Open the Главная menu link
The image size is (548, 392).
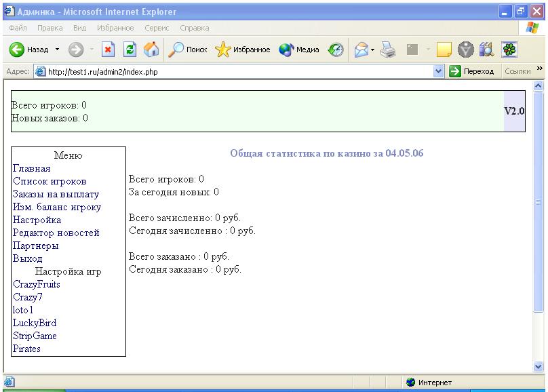click(31, 168)
